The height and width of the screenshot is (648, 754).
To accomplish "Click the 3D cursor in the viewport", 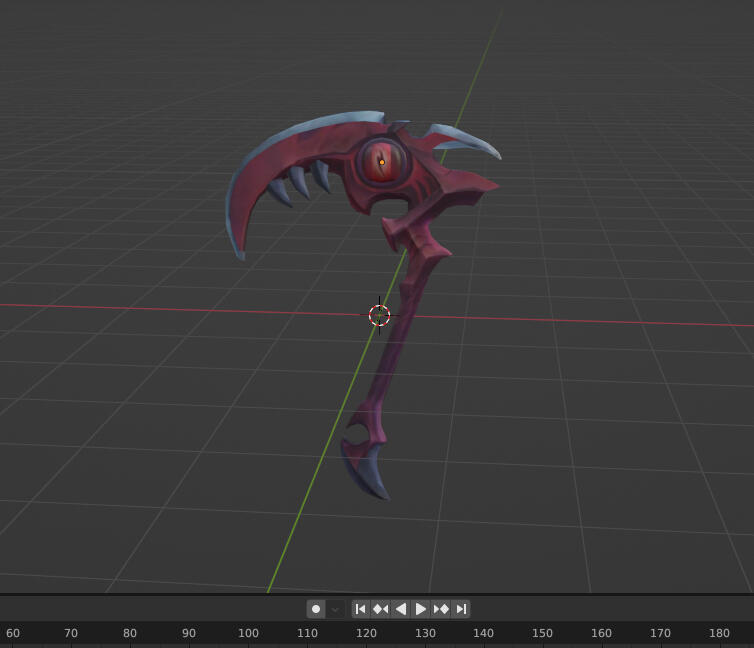I will 379,316.
